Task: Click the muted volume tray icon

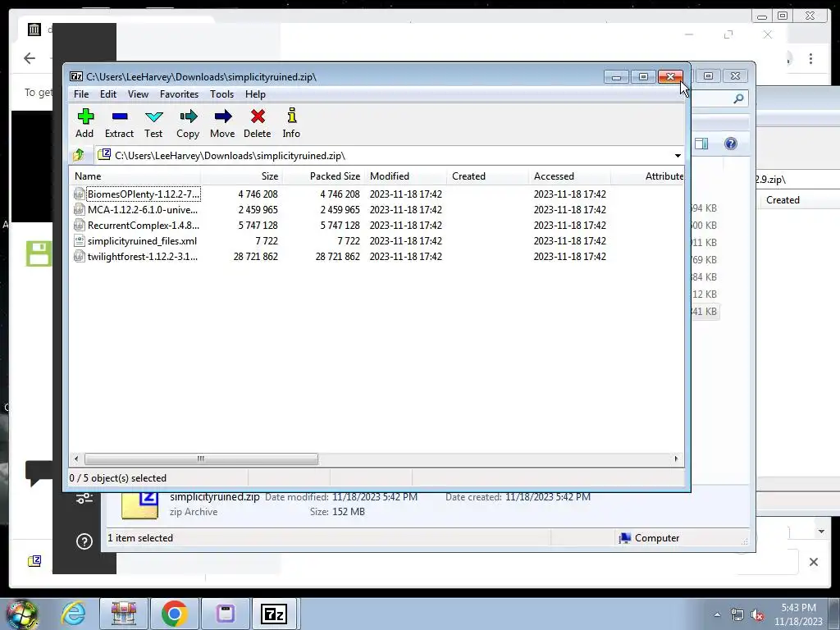Action: (757, 614)
